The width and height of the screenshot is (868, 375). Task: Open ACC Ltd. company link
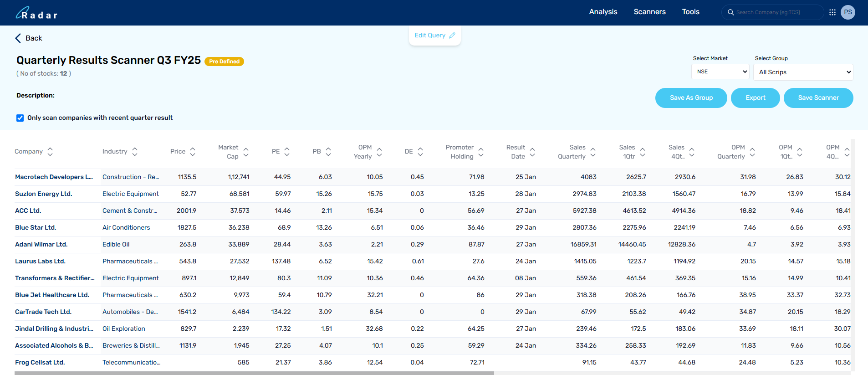28,211
